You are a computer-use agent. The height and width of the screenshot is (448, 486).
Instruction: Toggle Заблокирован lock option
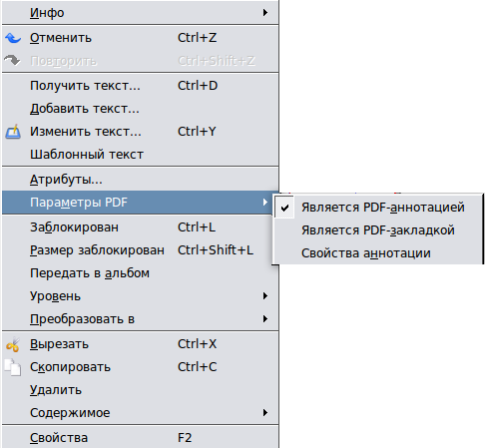pyautogui.click(x=140, y=227)
